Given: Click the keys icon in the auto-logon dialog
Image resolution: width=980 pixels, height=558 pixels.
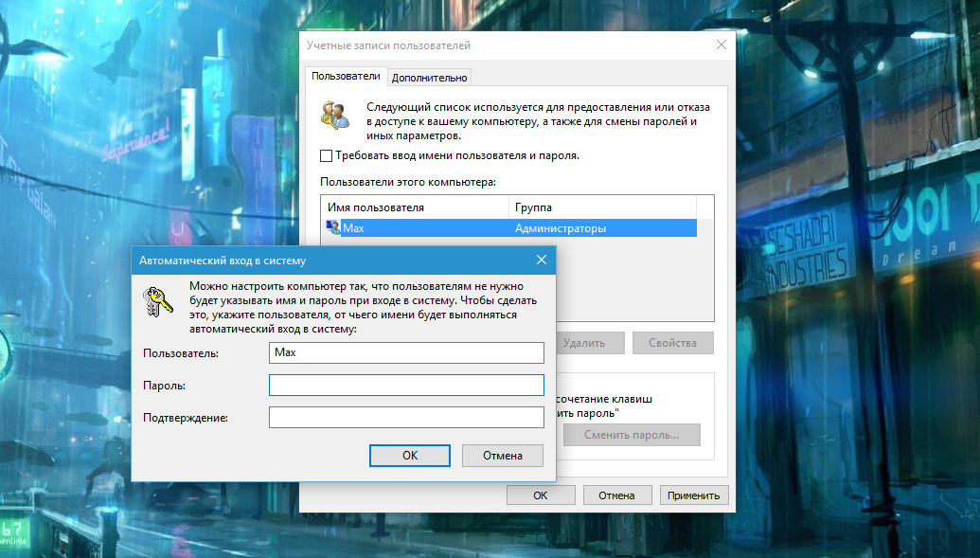Looking at the screenshot, I should (157, 301).
